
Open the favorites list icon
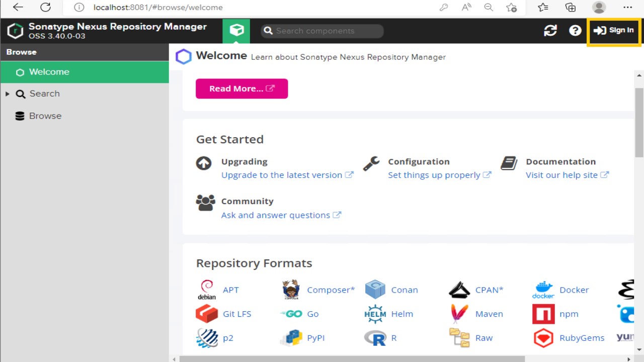(x=543, y=7)
